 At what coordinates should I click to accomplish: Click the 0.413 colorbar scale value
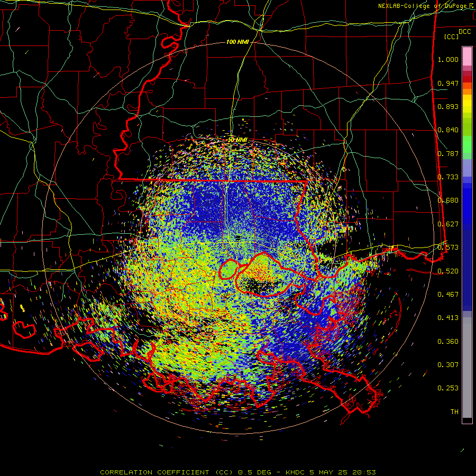(448, 318)
